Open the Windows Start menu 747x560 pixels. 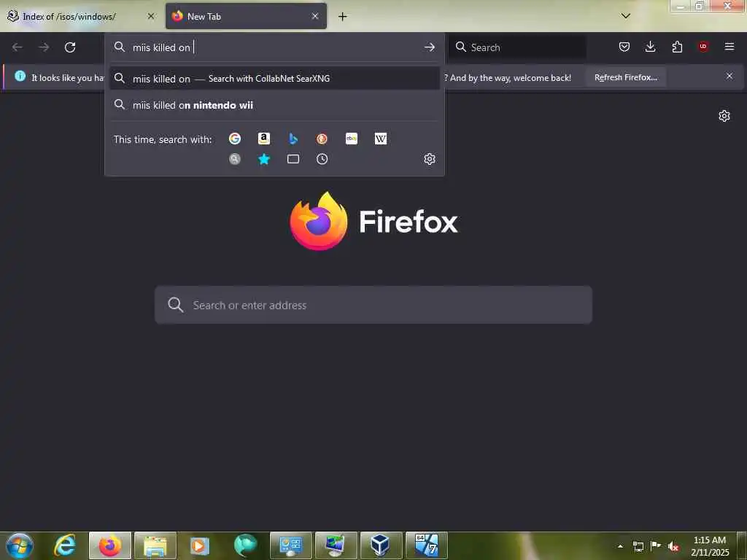(x=20, y=545)
